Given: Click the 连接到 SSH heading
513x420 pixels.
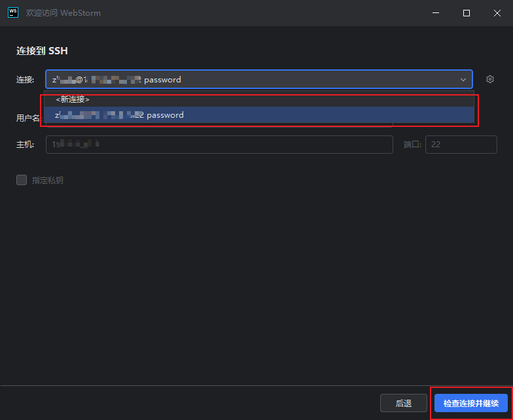Looking at the screenshot, I should click(42, 50).
